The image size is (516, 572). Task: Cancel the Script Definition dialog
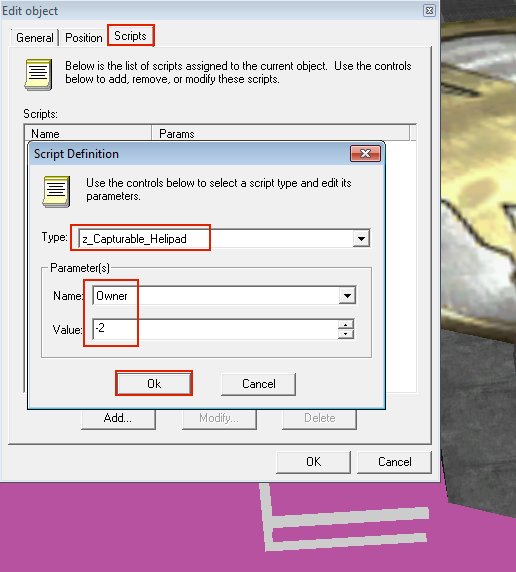tap(258, 384)
